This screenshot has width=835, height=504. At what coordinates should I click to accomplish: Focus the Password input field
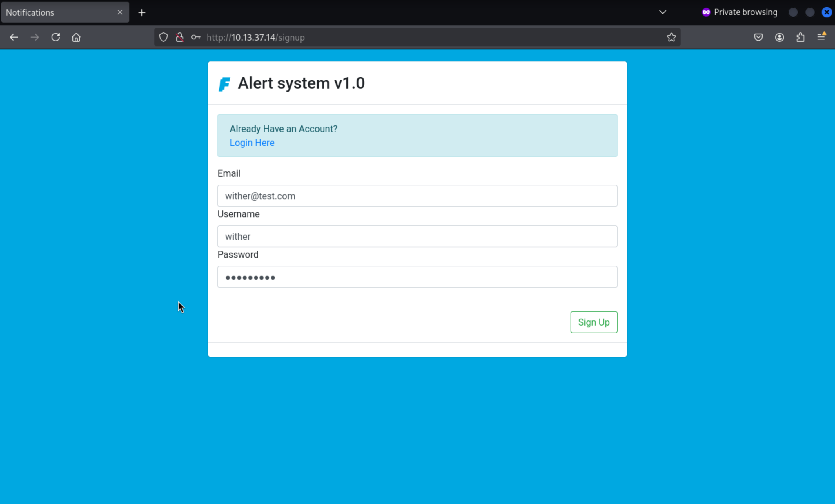click(x=417, y=277)
